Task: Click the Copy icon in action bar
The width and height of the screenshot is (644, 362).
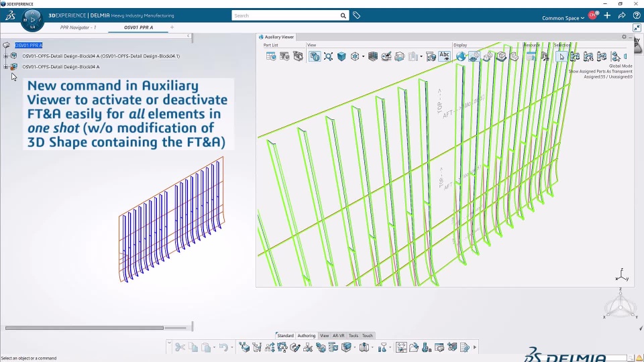Action: tap(193, 348)
